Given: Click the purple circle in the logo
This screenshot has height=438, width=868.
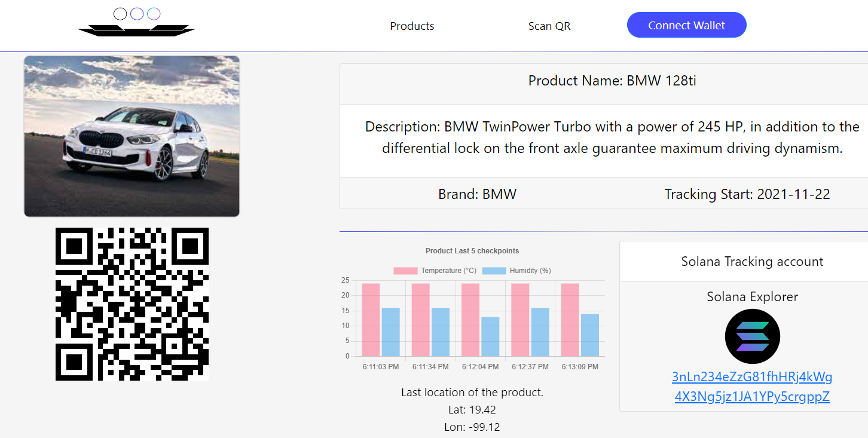Looking at the screenshot, I should click(154, 14).
